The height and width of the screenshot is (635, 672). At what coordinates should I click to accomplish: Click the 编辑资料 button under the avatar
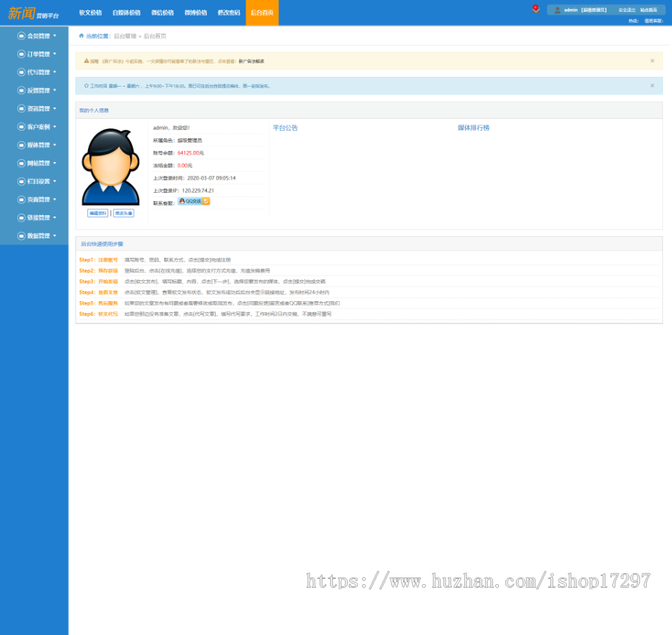pos(98,213)
